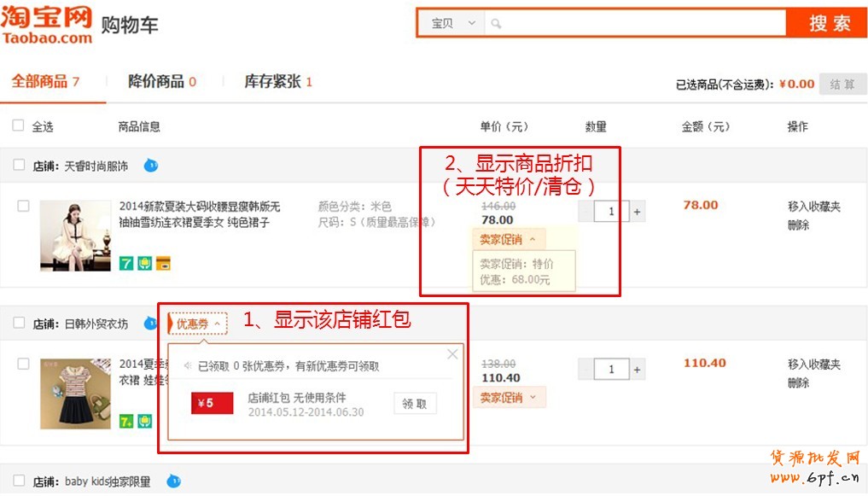This screenshot has height=496, width=868.
Task: Click the orange credit card badge on first item
Action: (x=163, y=264)
